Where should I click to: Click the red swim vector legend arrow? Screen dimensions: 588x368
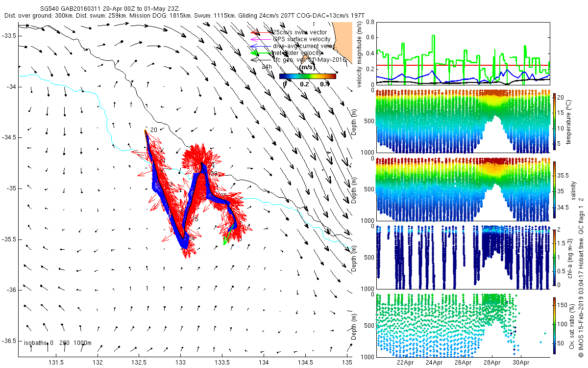tap(261, 33)
